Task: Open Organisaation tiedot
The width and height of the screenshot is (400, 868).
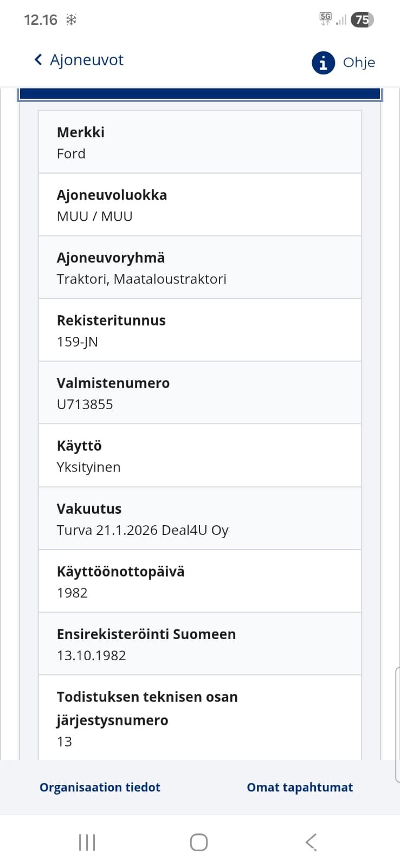Action: coord(100,787)
